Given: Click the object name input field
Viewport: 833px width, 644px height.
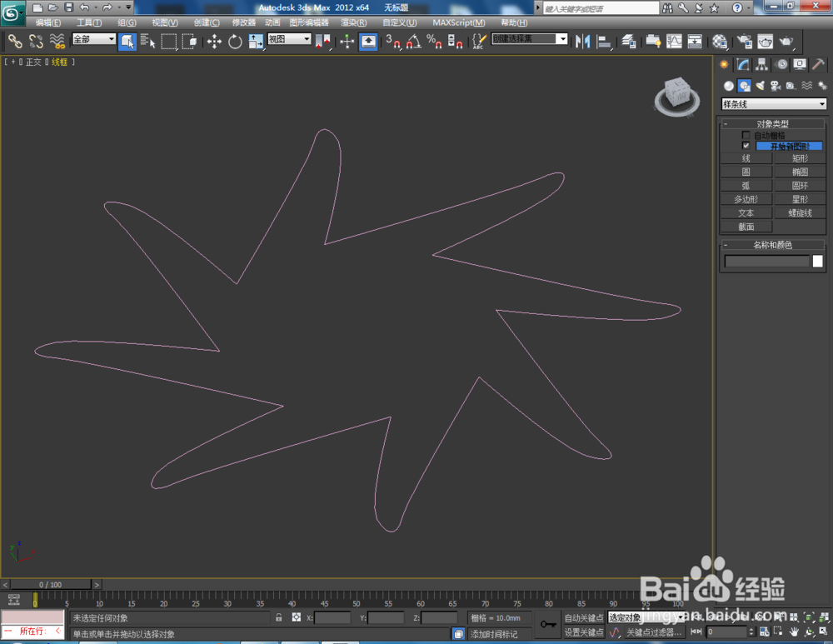Looking at the screenshot, I should 766,261.
